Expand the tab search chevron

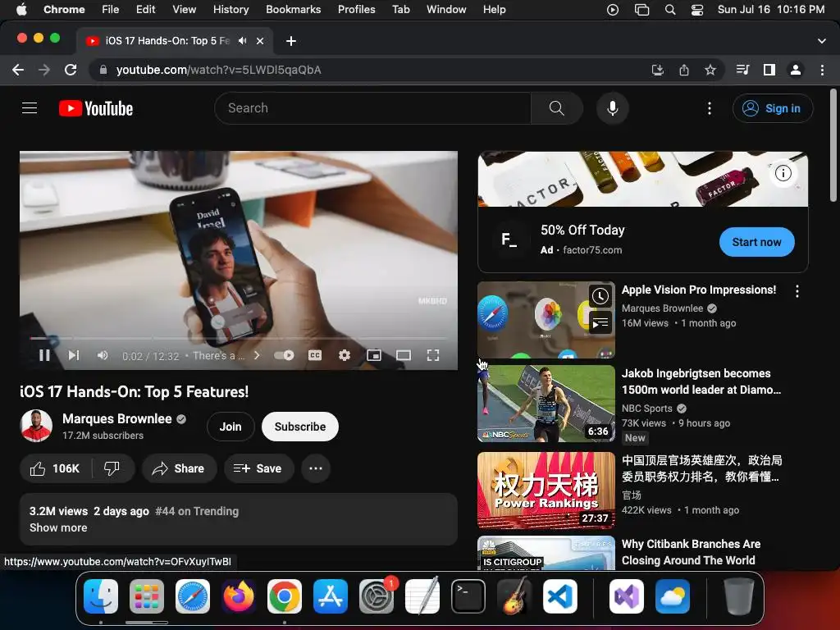click(822, 41)
